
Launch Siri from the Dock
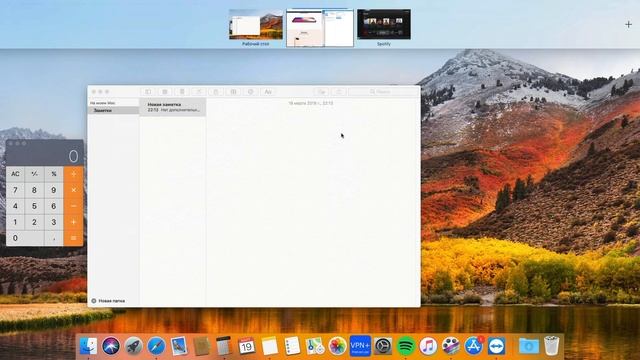[111, 346]
